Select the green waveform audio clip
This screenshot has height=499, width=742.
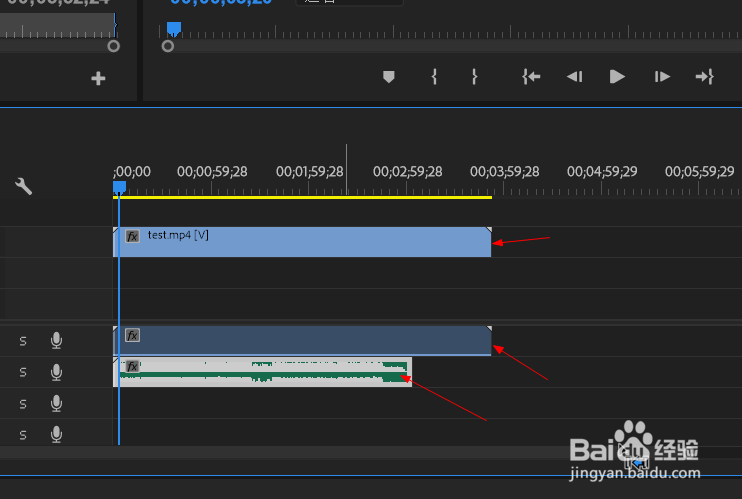click(x=262, y=372)
